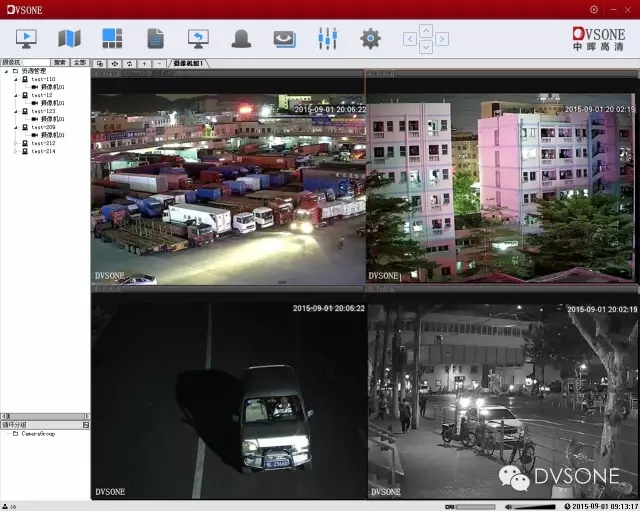Viewport: 640px width, 511px height.
Task: Click the PTZ right arrow button
Action: 442,39
